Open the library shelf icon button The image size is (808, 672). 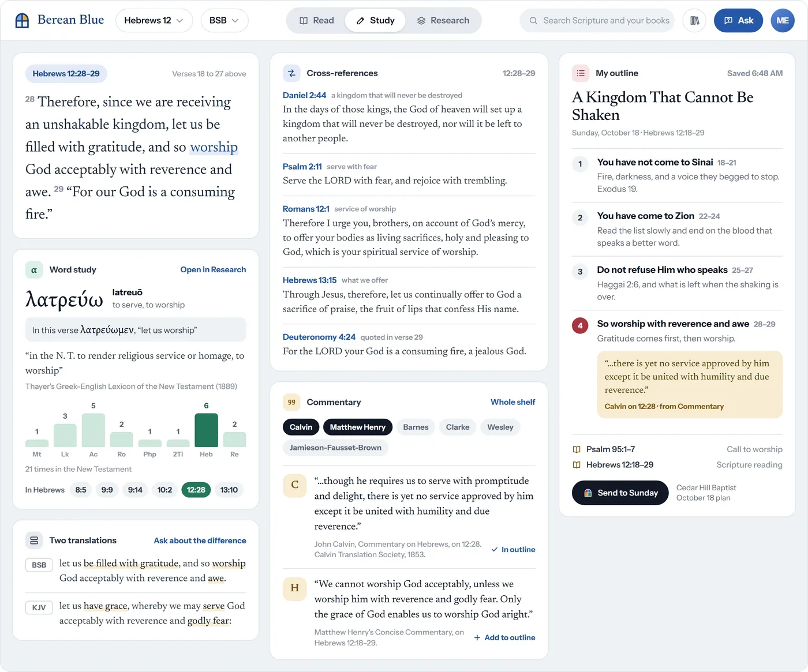(x=694, y=20)
